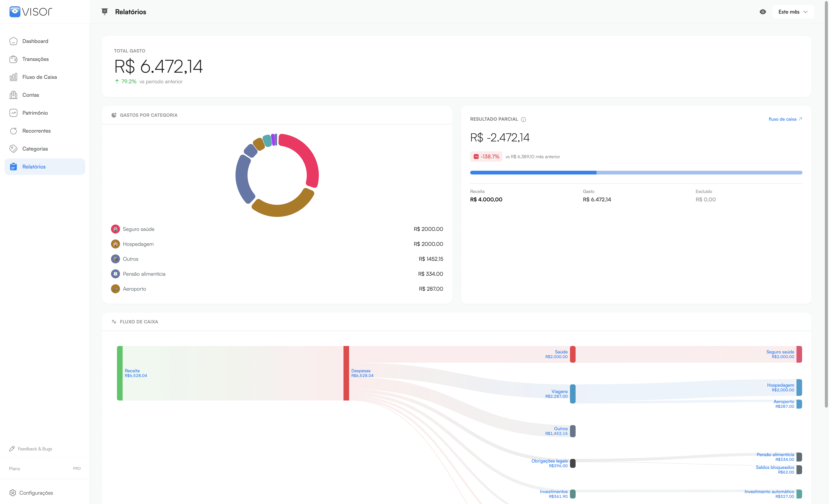Open Configurações in the sidebar
829x504 pixels.
point(36,493)
